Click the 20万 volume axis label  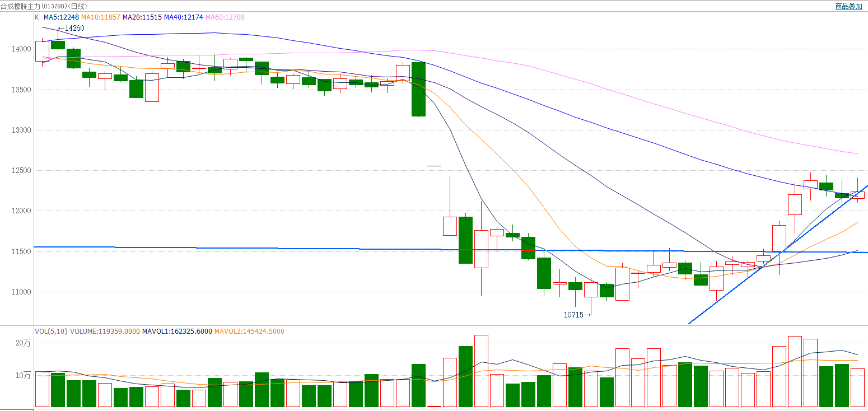pyautogui.click(x=23, y=343)
